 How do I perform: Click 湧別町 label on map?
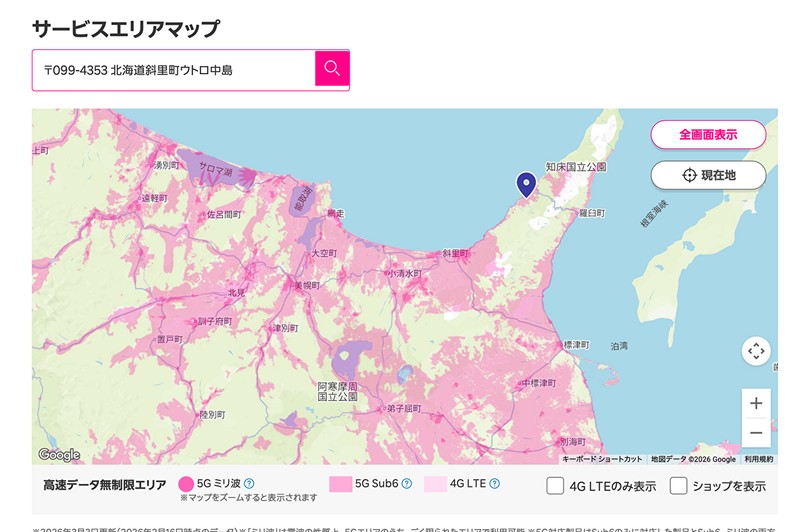(x=166, y=165)
